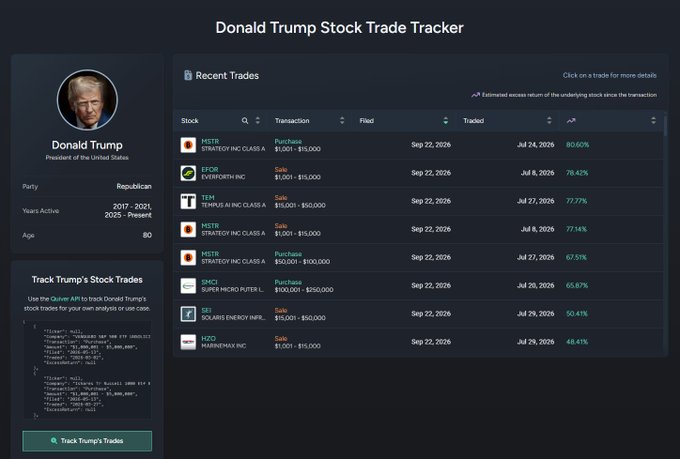Click MSTR ticker traded Jul 24, 2026

210,141
